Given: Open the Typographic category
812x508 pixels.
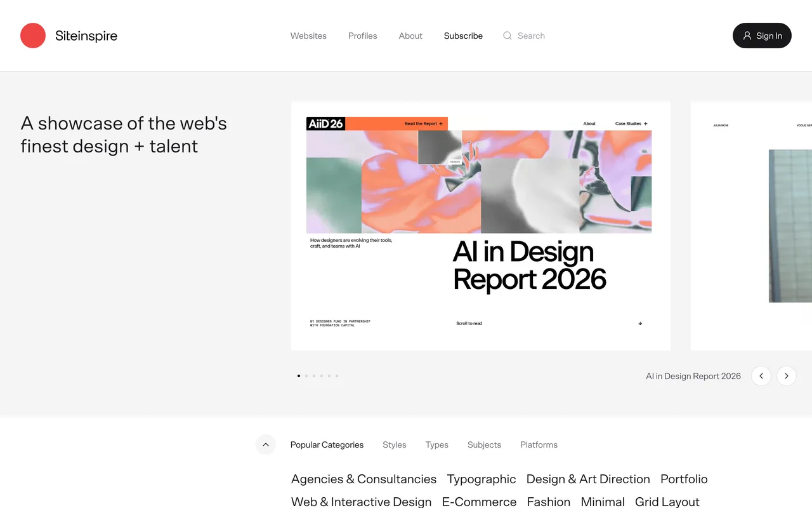Looking at the screenshot, I should tap(481, 479).
